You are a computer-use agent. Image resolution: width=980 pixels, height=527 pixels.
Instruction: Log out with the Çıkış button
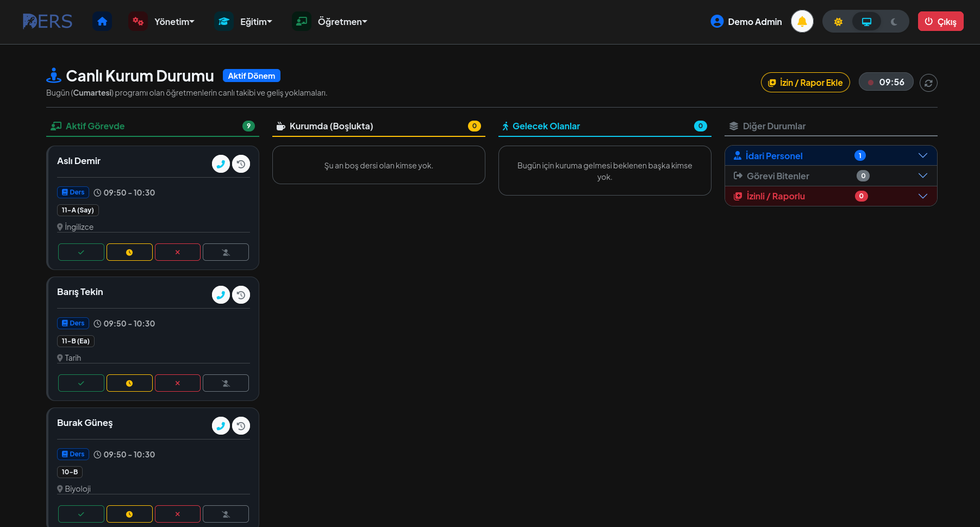point(940,22)
